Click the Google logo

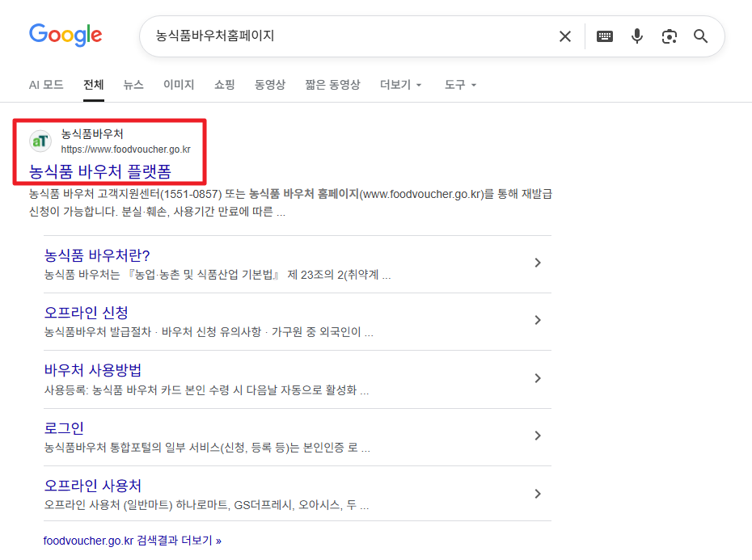pyautogui.click(x=65, y=35)
